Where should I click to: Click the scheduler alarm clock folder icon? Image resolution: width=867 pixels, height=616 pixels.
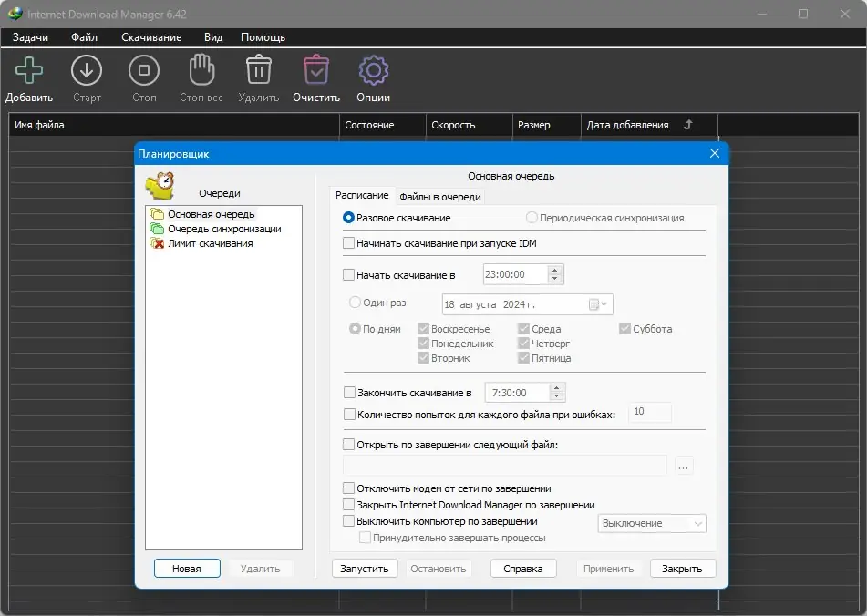(160, 186)
